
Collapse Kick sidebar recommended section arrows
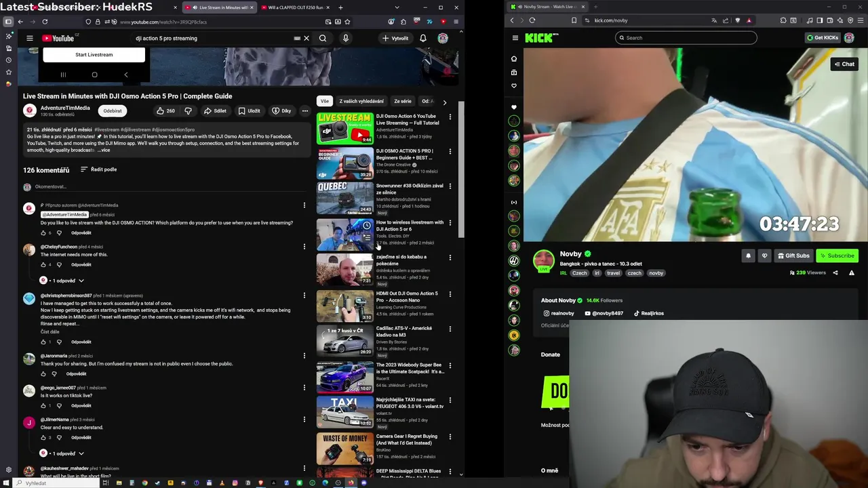pyautogui.click(x=514, y=202)
